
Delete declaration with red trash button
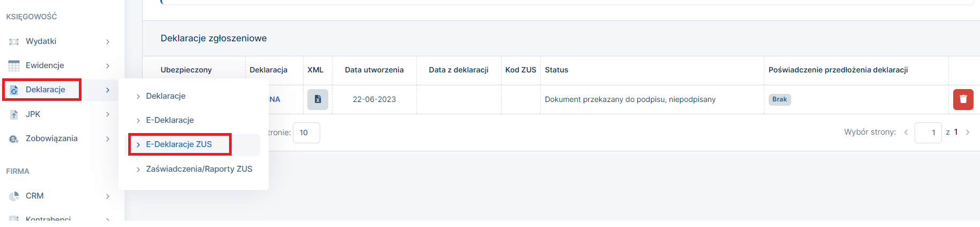tap(963, 99)
